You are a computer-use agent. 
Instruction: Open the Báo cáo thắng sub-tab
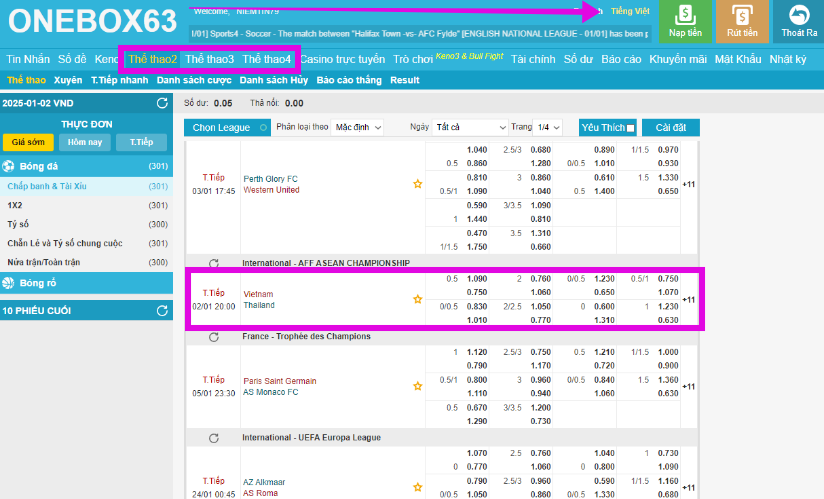click(x=349, y=80)
